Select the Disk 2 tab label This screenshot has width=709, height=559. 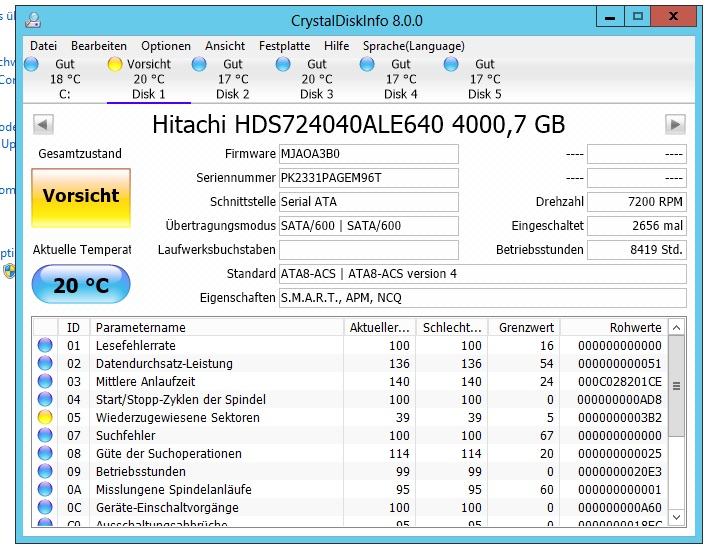232,94
